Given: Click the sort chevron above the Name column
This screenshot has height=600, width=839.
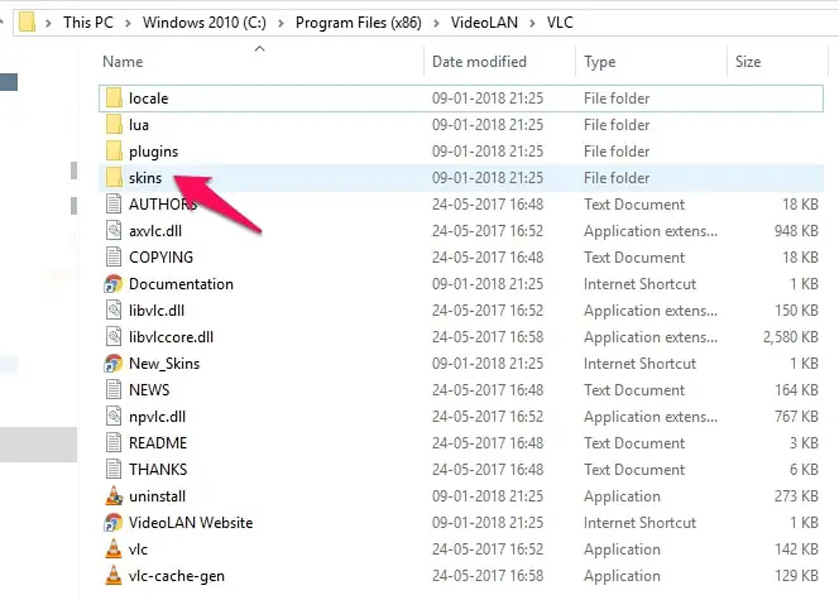Looking at the screenshot, I should pyautogui.click(x=259, y=48).
